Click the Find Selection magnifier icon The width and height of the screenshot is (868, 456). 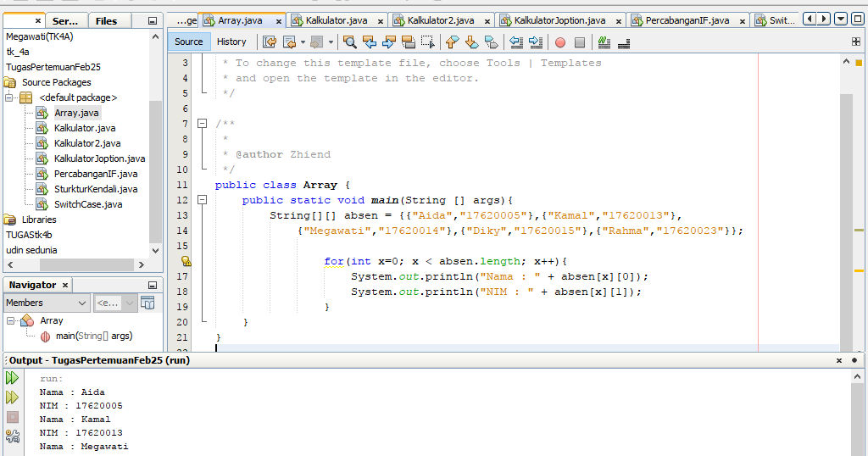[x=350, y=42]
